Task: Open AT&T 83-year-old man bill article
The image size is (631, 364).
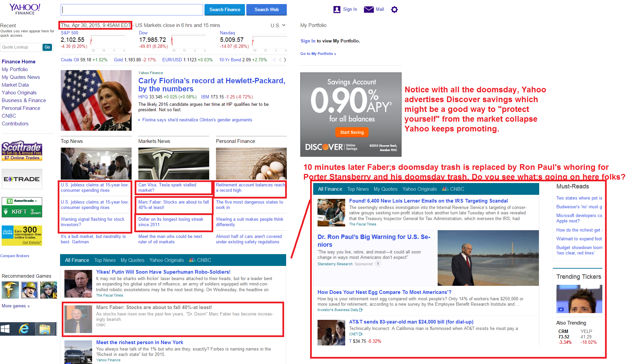Action: click(x=411, y=322)
